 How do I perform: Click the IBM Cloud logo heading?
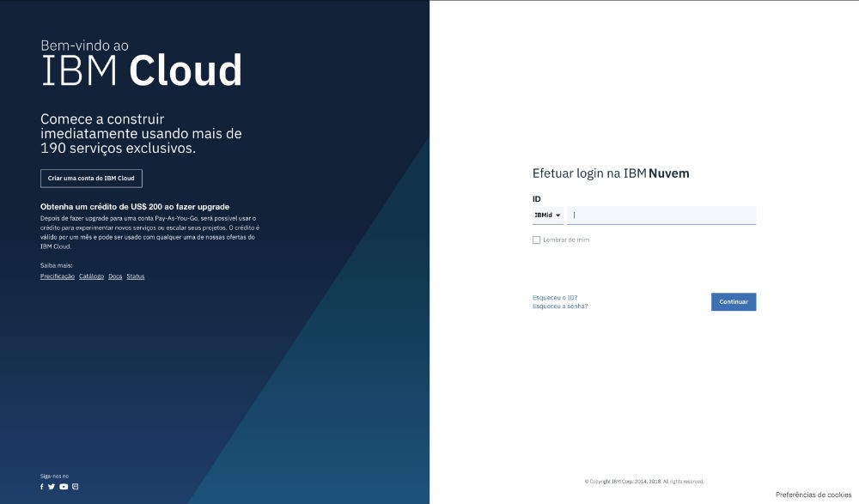(x=142, y=72)
